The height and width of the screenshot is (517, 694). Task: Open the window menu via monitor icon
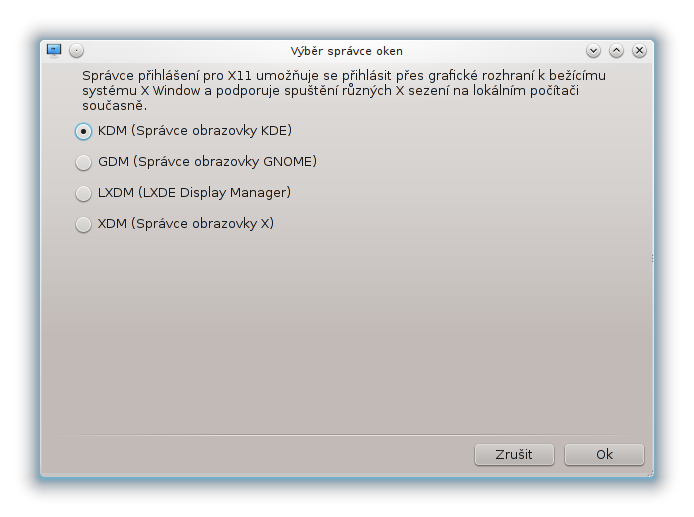[54, 50]
